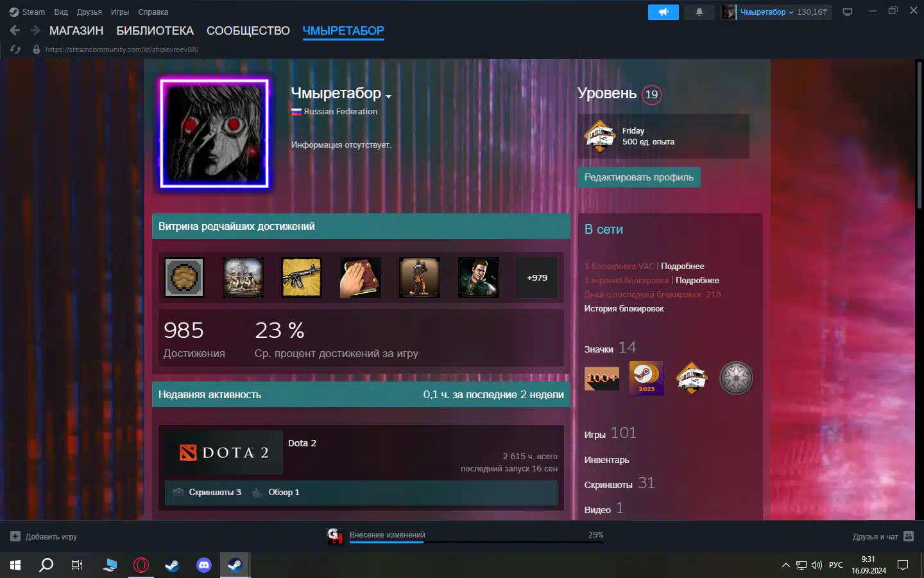Viewport: 924px width, 578px height.
Task: Open the Windows notification center icon
Action: pyautogui.click(x=903, y=565)
